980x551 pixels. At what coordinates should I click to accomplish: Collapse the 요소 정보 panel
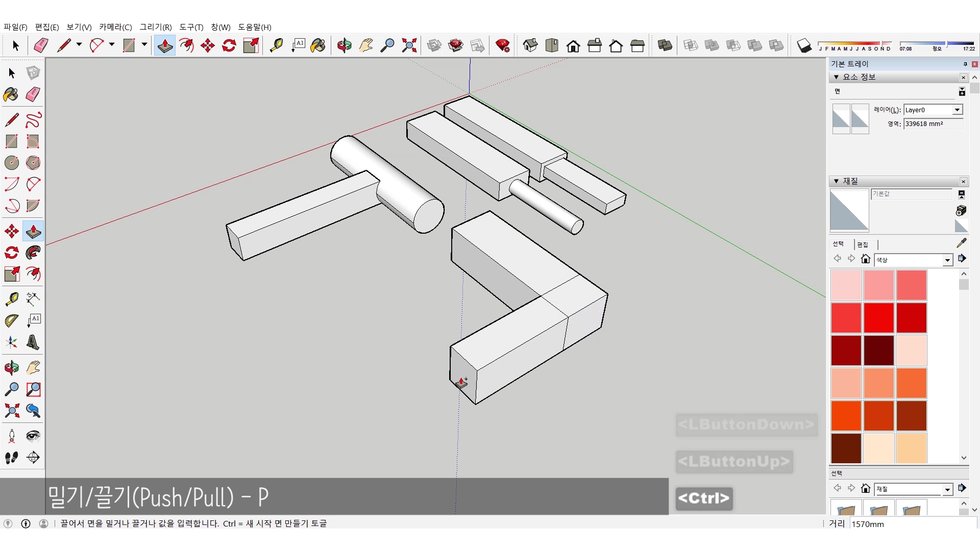[836, 77]
